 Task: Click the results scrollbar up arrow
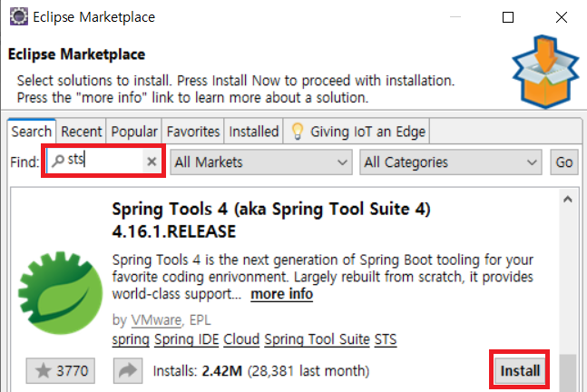tap(568, 200)
